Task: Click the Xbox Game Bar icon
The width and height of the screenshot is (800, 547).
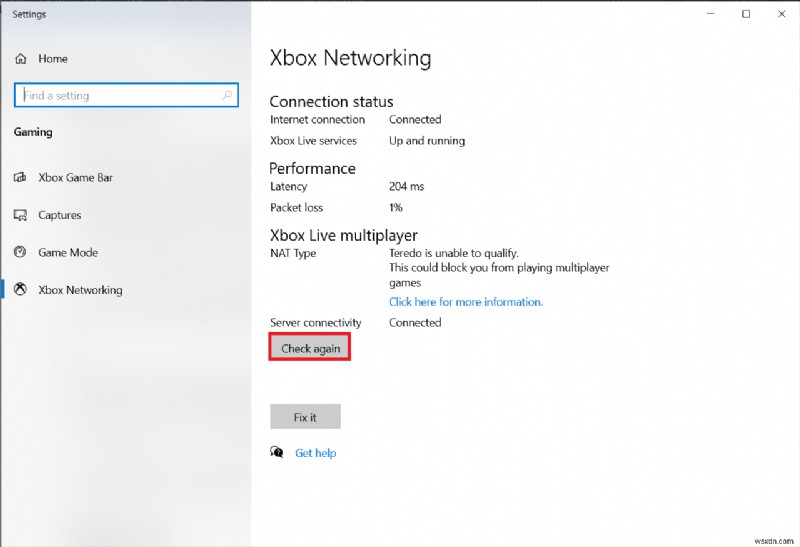Action: pyautogui.click(x=20, y=178)
